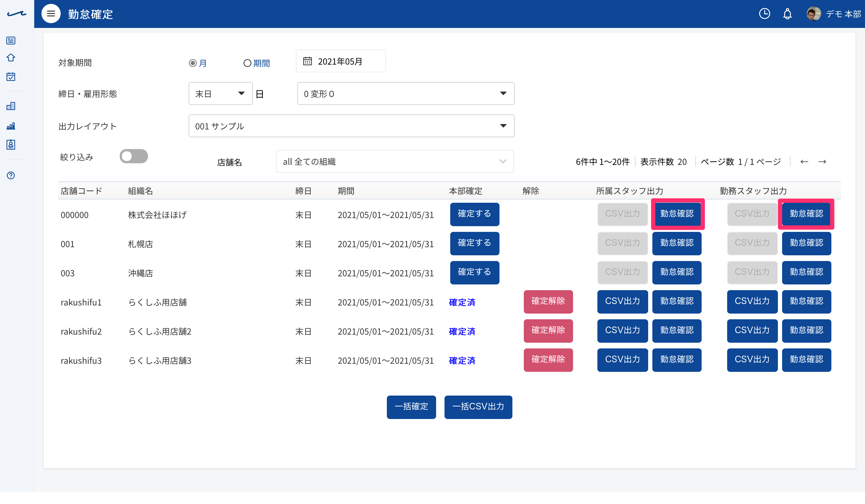Screen dimensions: 865x504
Task: Click the らくしふ用店舗2 organization name
Action: pos(159,332)
